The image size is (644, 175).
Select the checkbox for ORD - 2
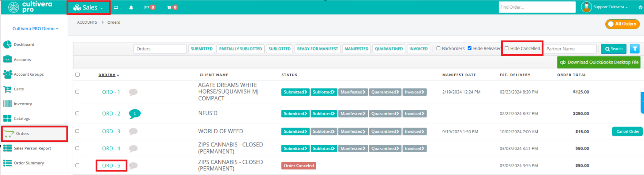coord(77,113)
